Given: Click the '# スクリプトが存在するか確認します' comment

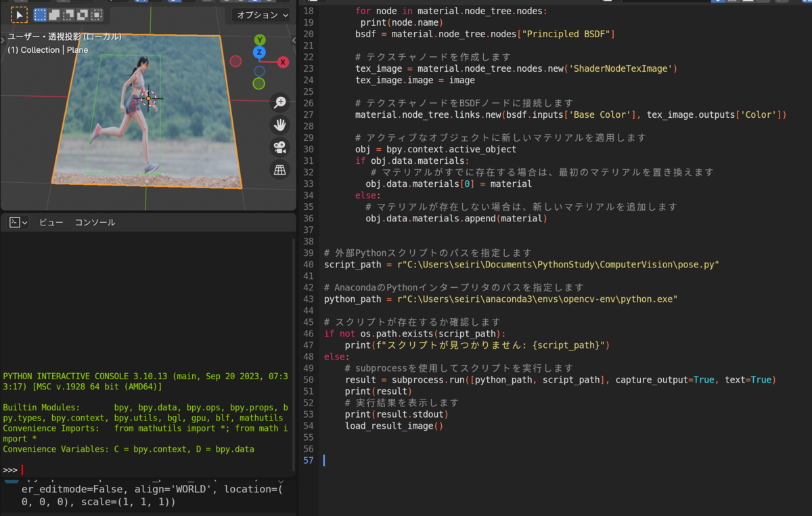Looking at the screenshot, I should coord(412,322).
